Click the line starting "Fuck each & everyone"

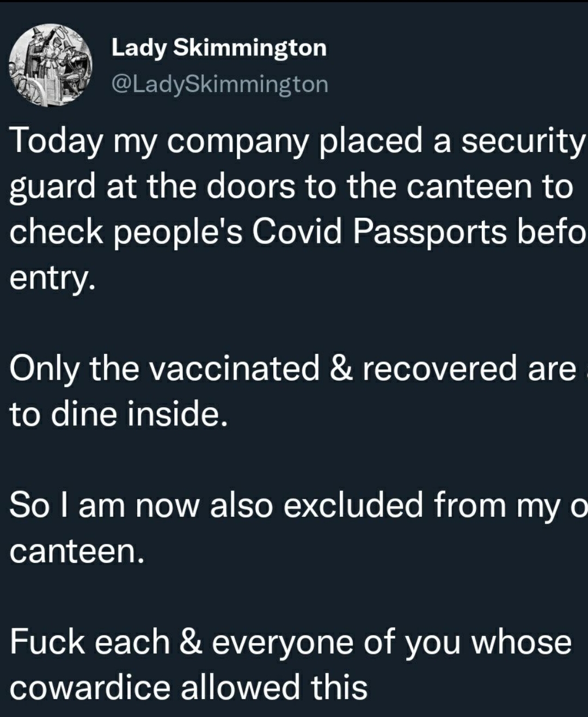click(x=291, y=642)
